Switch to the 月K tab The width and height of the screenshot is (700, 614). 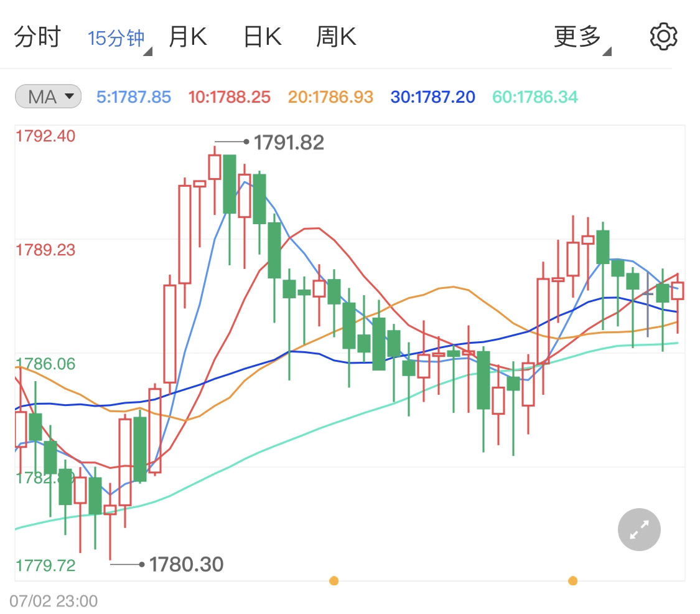tap(187, 37)
